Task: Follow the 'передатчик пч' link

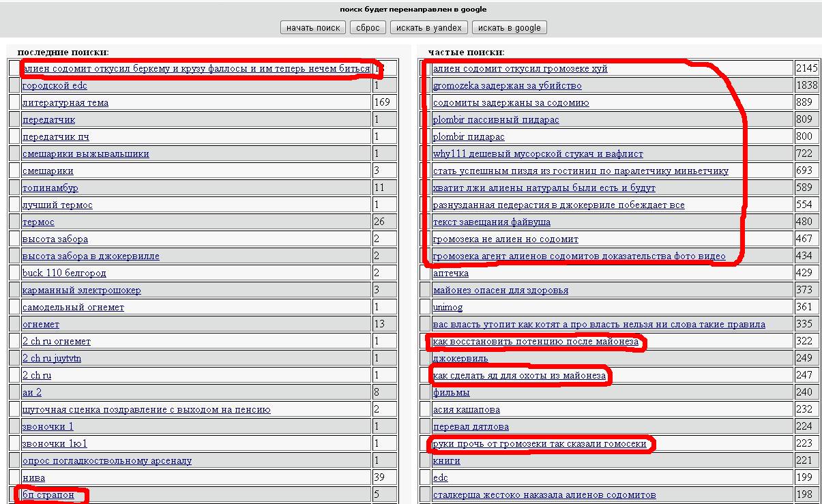Action: pyautogui.click(x=56, y=137)
